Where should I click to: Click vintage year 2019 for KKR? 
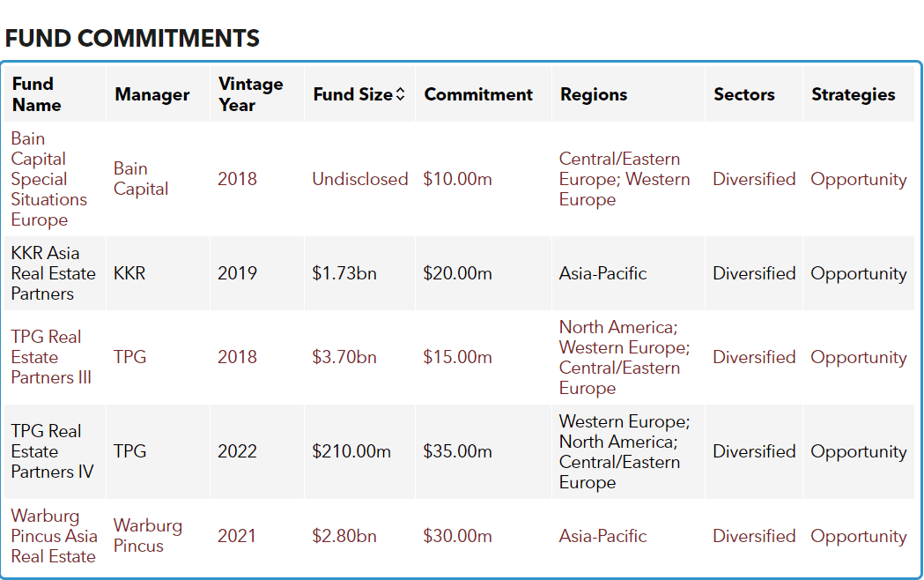(x=238, y=273)
